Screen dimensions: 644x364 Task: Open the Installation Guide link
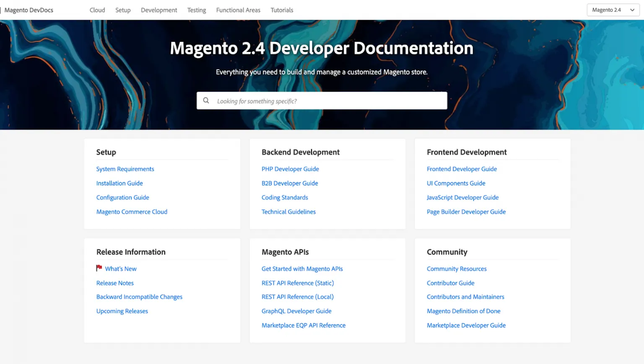pyautogui.click(x=119, y=183)
